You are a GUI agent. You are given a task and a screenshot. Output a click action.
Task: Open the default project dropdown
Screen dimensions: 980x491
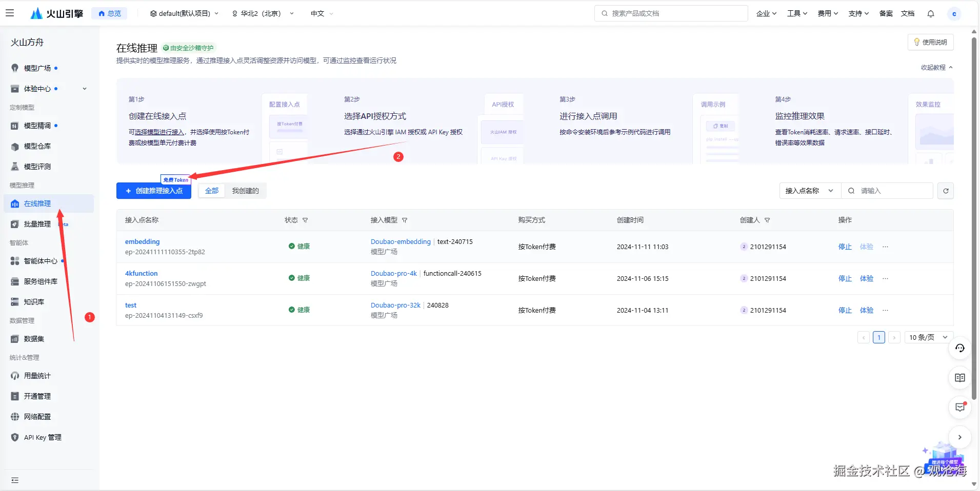[x=184, y=14]
